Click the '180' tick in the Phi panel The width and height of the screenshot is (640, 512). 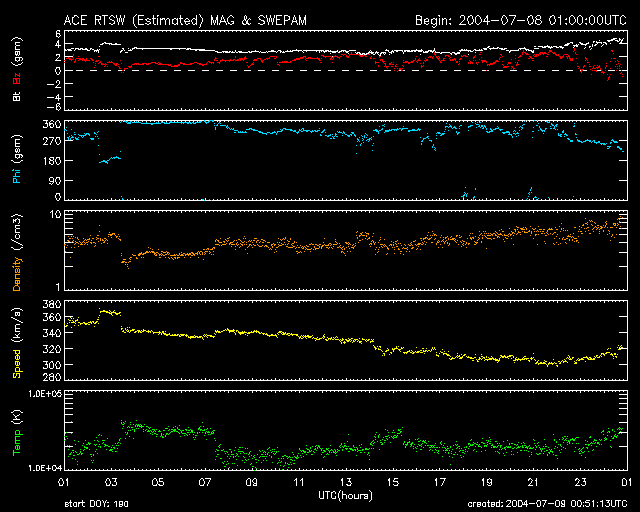click(x=52, y=161)
